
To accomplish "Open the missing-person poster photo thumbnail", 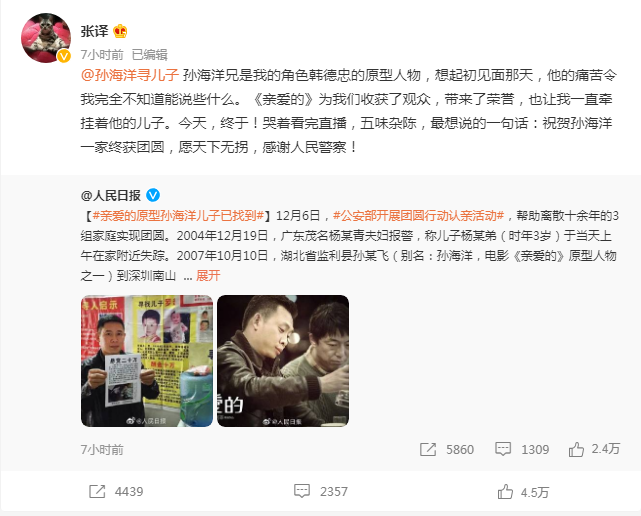I will coord(147,361).
